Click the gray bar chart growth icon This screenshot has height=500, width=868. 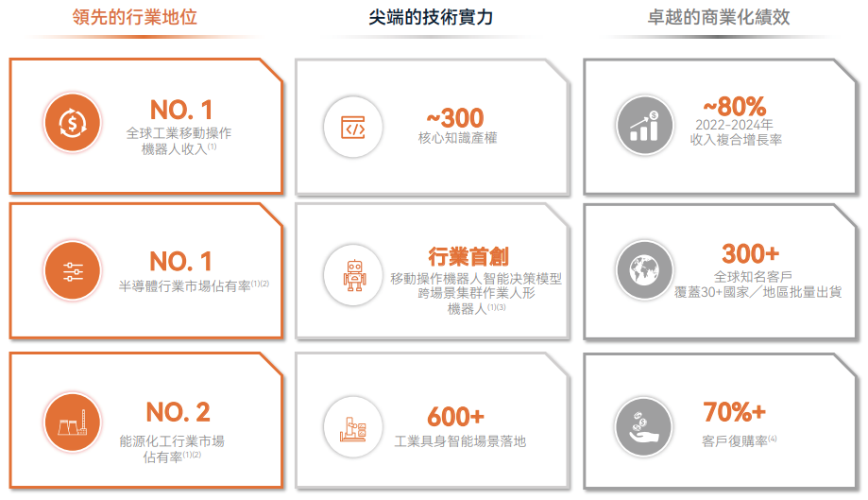644,126
